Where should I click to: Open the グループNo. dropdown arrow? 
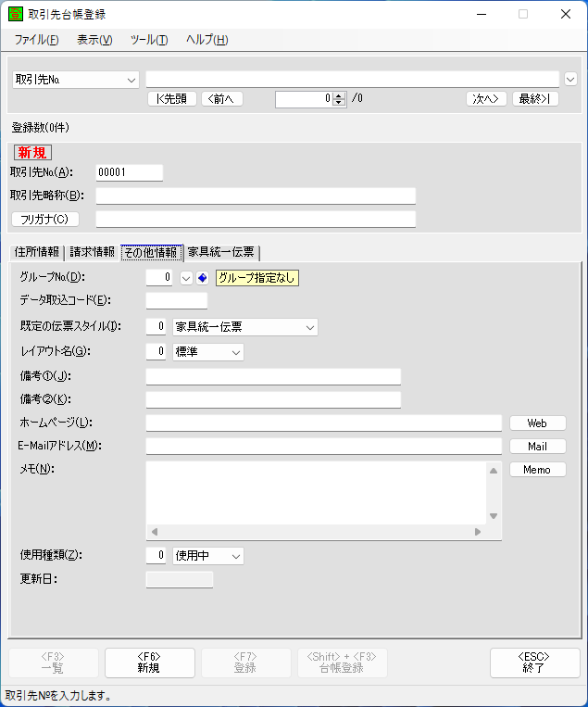(x=186, y=278)
